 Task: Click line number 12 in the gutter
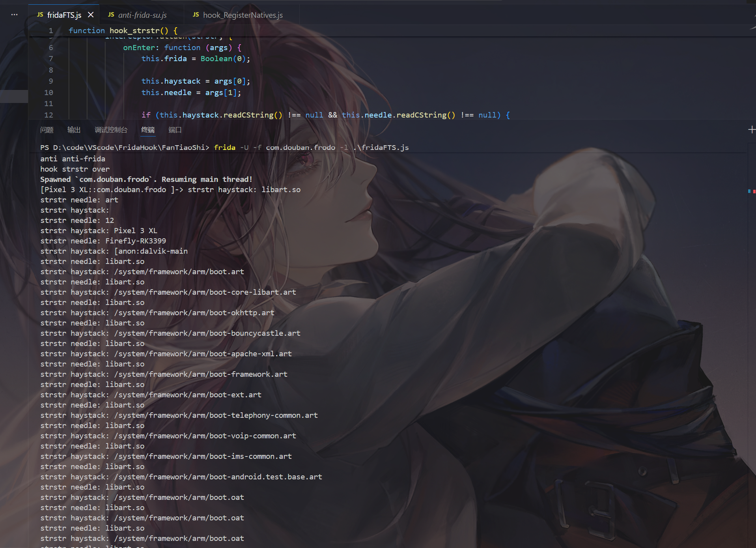click(49, 115)
